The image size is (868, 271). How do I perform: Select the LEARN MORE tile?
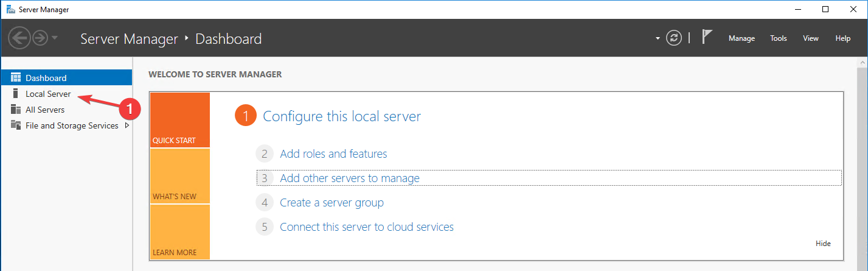[x=179, y=232]
